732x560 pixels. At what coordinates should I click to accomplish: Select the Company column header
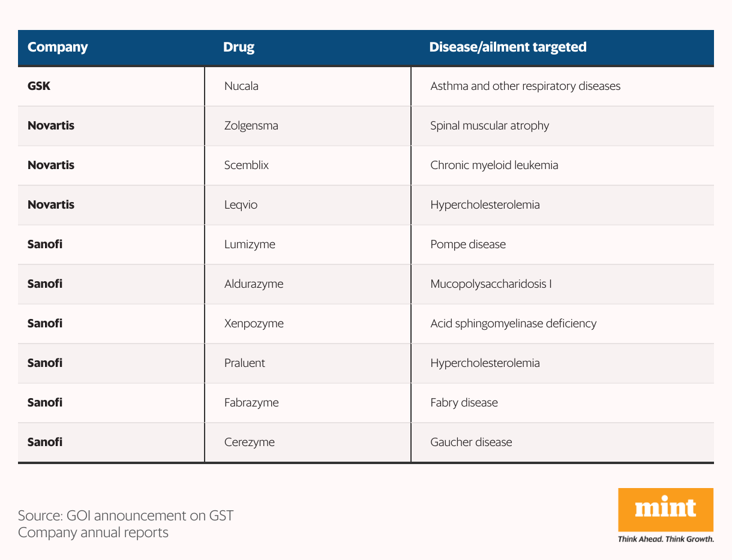click(x=58, y=47)
